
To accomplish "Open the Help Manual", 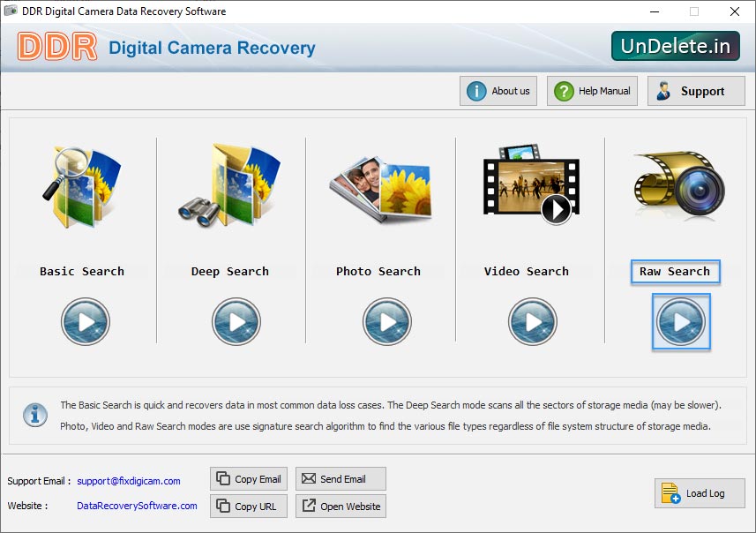I will pos(592,91).
